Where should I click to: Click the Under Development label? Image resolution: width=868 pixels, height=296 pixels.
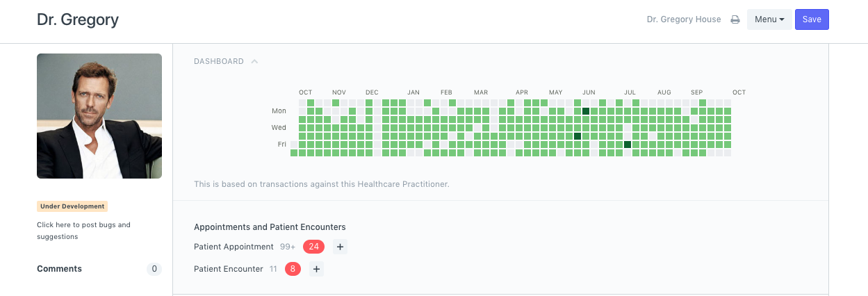[72, 206]
